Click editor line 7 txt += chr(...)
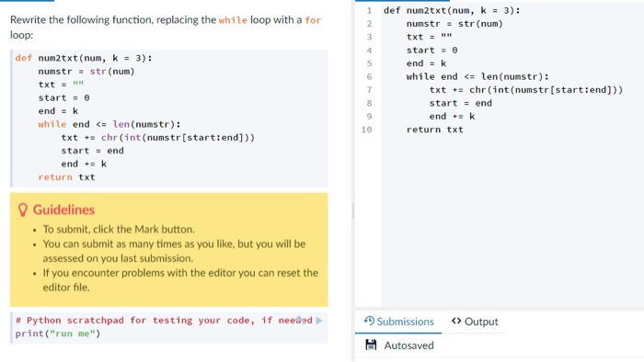Viewport: 644px width, 362px height. click(x=526, y=90)
